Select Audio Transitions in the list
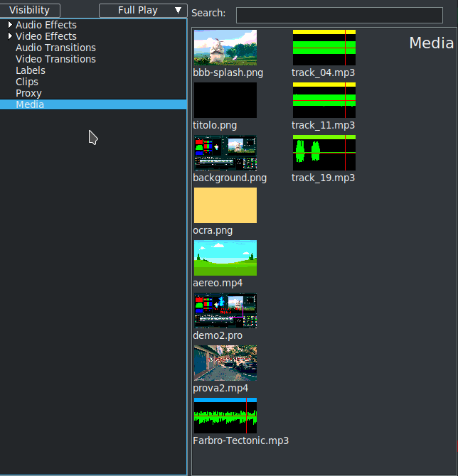Screen dimensions: 458x476 pyautogui.click(x=55, y=48)
